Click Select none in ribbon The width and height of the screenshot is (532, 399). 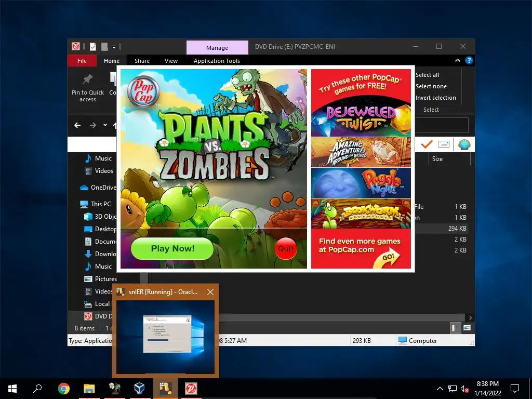(x=431, y=86)
